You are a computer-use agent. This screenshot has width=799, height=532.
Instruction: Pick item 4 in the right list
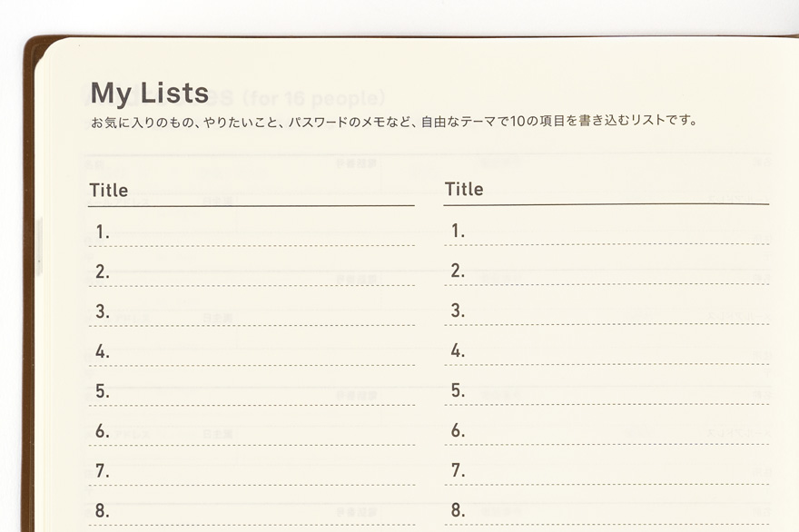607,351
